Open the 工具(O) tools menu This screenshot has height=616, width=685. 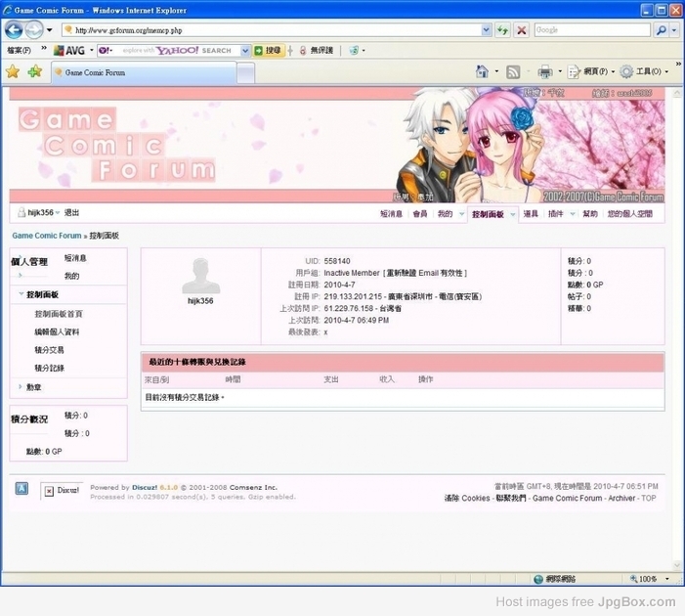(644, 71)
